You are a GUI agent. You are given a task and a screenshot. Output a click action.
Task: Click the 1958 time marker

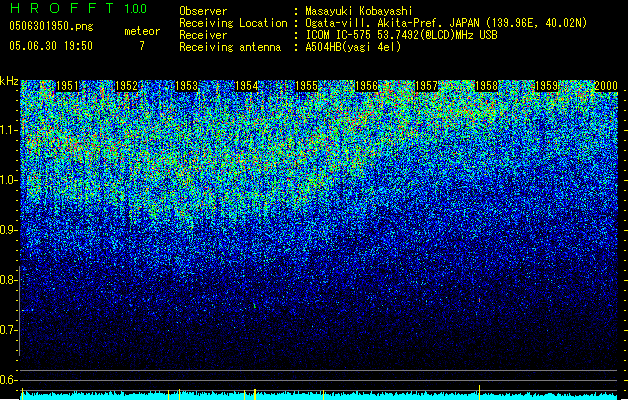(486, 86)
